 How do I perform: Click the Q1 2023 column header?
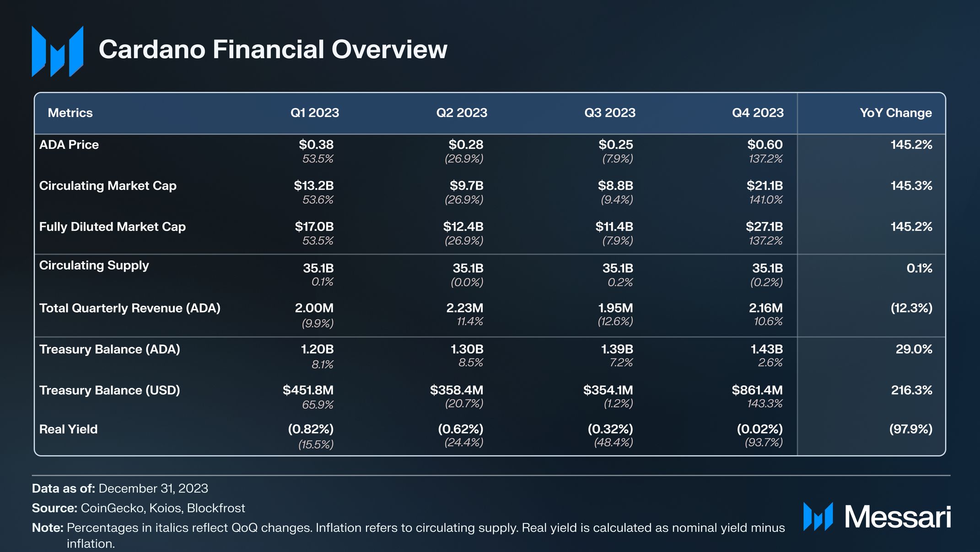[x=314, y=113]
